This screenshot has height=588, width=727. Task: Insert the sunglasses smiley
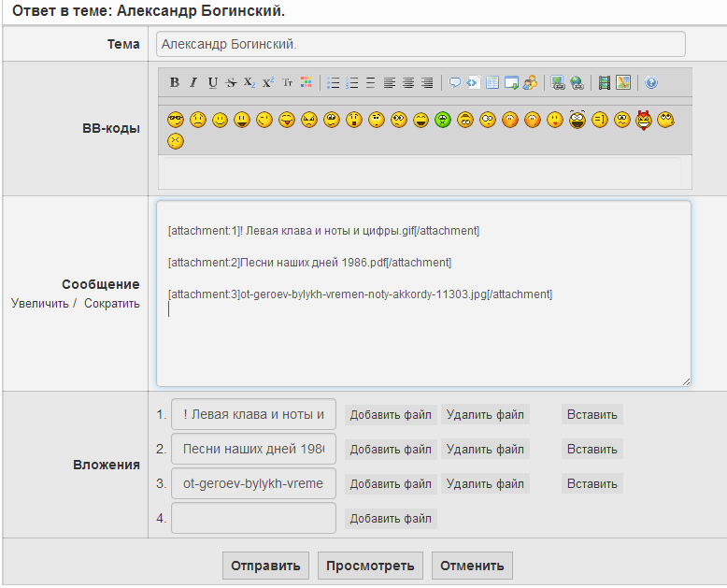point(176,120)
